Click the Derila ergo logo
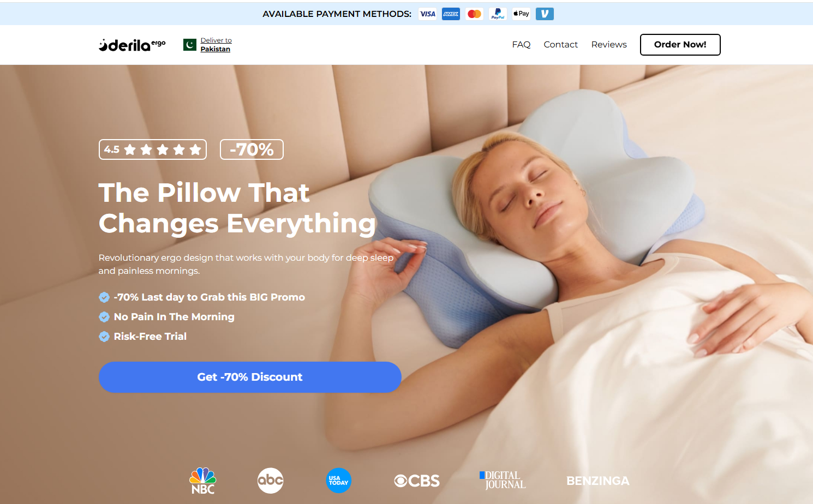Screen dimensions: 813x504 pos(132,45)
